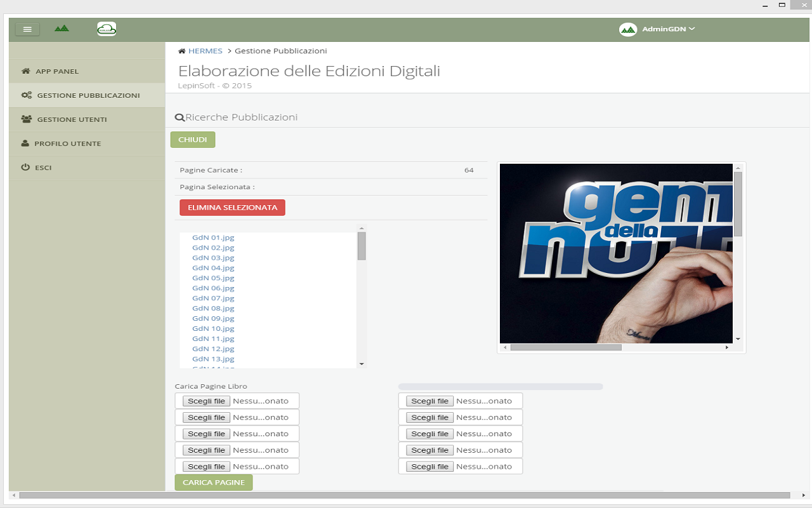This screenshot has height=508, width=812.
Task: Click the Pagine Caricate value 64
Action: 469,170
